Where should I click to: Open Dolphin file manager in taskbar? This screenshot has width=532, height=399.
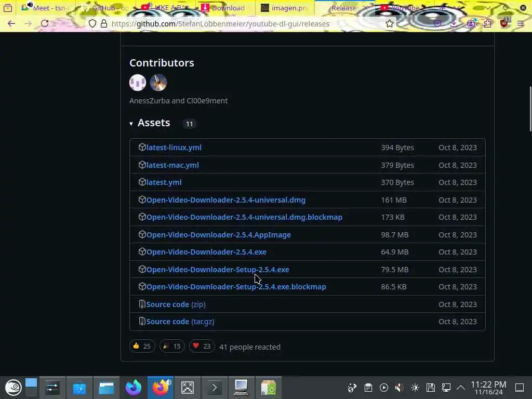(106, 388)
